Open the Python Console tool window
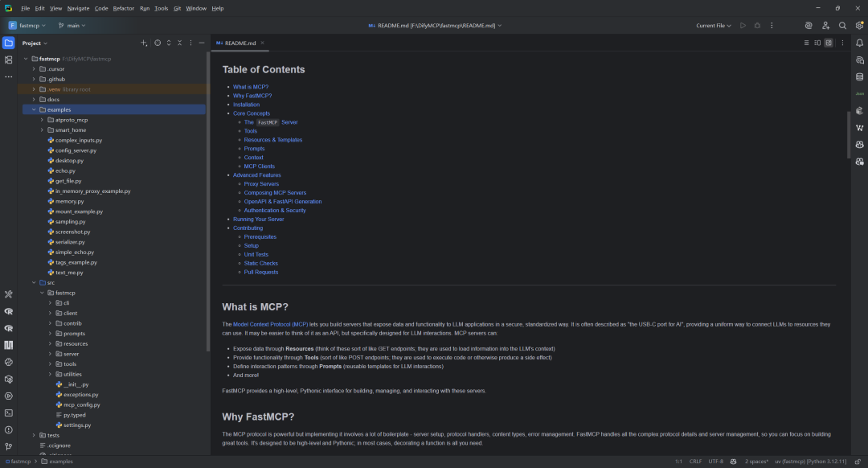This screenshot has height=468, width=868. pos(8,362)
